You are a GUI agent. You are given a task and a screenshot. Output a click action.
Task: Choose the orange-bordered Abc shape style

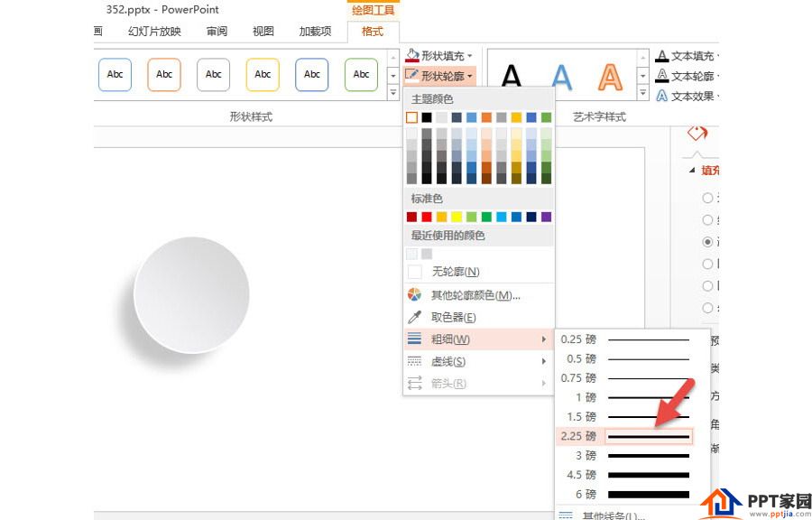pos(164,75)
